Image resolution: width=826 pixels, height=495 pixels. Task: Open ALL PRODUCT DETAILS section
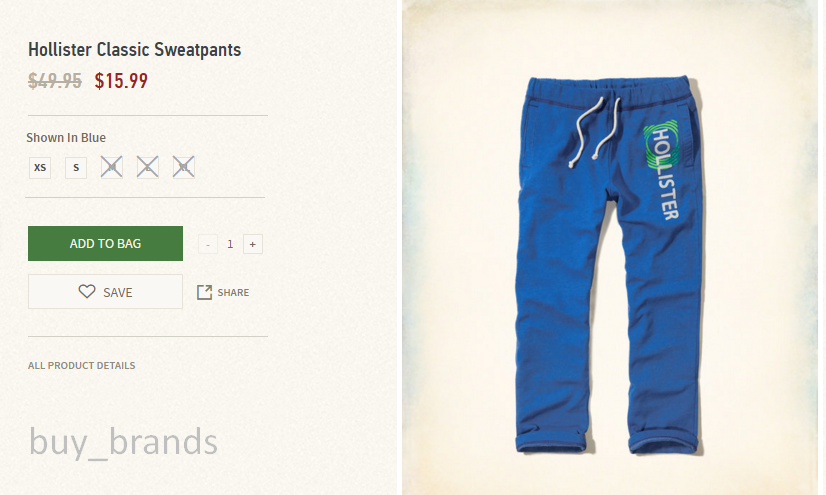[x=82, y=365]
